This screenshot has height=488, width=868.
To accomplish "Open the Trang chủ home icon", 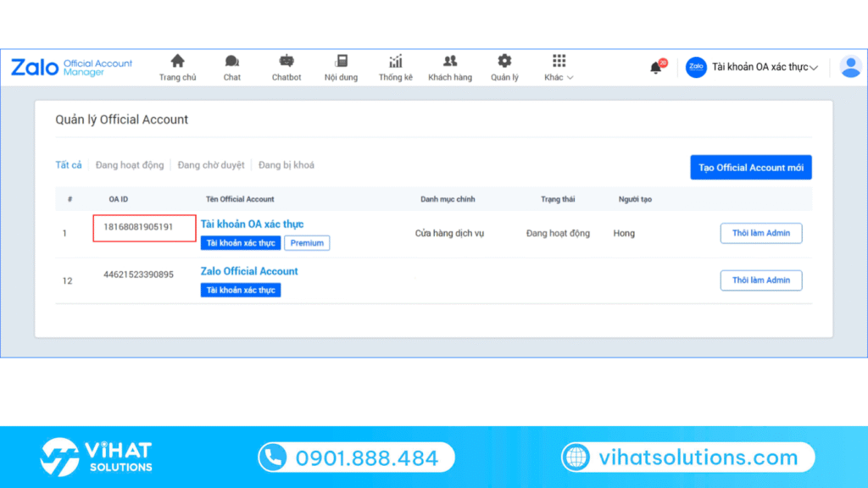I will click(177, 61).
